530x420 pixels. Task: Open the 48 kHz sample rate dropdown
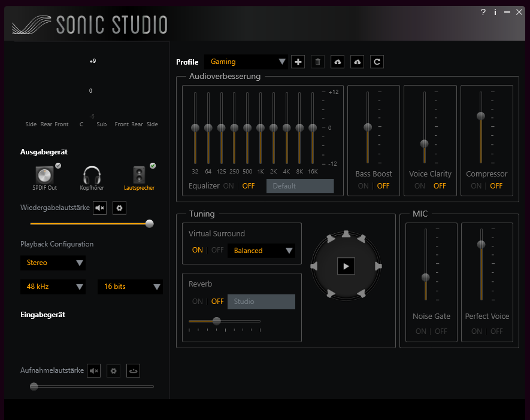tap(53, 287)
